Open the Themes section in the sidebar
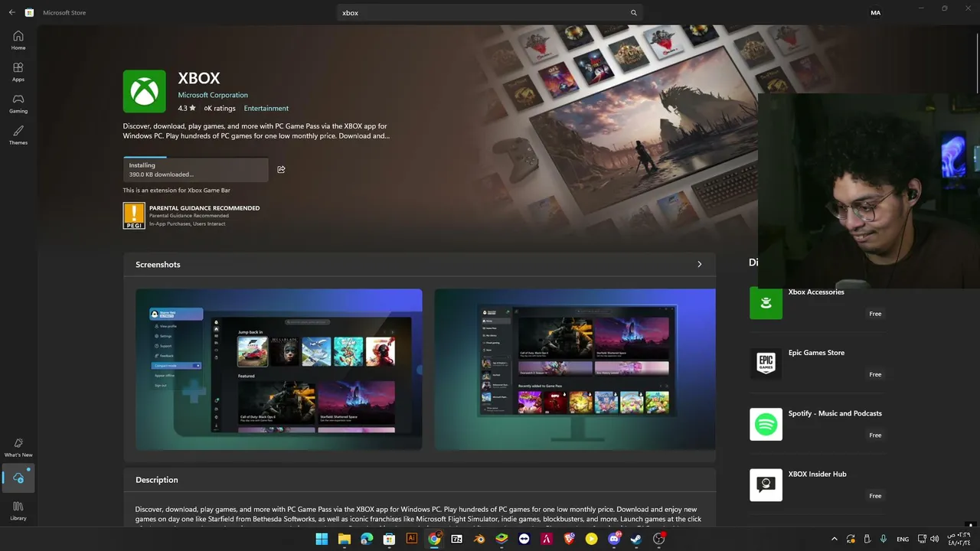Image resolution: width=980 pixels, height=551 pixels. (18, 135)
